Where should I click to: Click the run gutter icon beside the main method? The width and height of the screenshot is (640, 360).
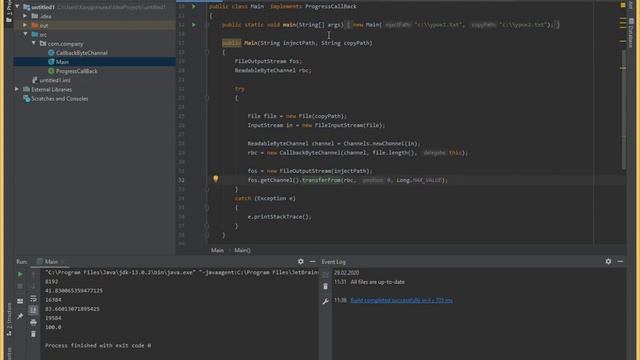(194, 25)
